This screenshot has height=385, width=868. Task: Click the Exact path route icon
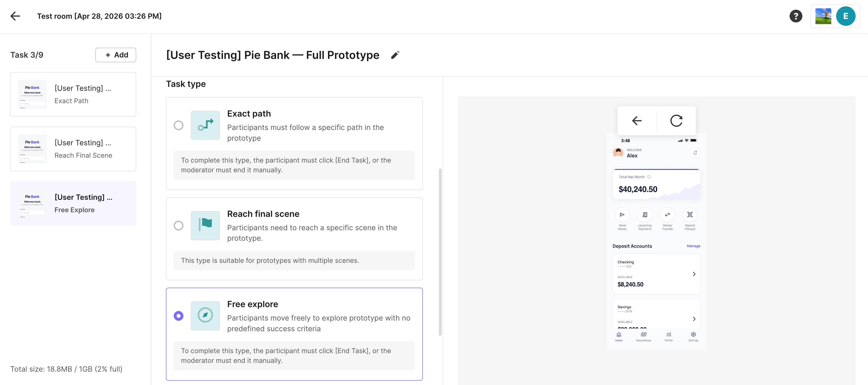pyautogui.click(x=205, y=125)
